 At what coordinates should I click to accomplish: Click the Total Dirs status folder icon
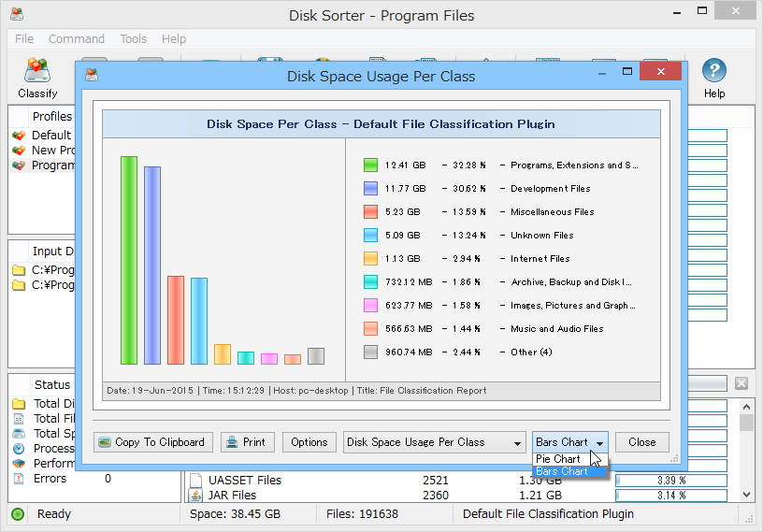(x=19, y=404)
